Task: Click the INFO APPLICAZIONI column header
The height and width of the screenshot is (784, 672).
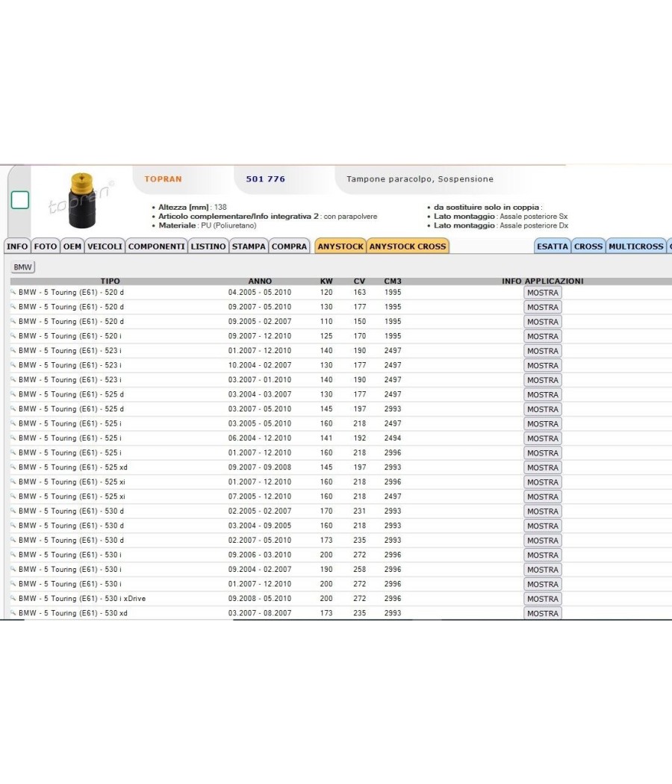Action: pyautogui.click(x=543, y=281)
